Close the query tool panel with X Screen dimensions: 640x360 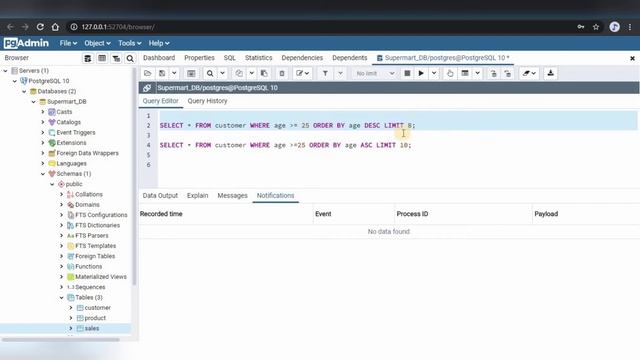tap(632, 58)
